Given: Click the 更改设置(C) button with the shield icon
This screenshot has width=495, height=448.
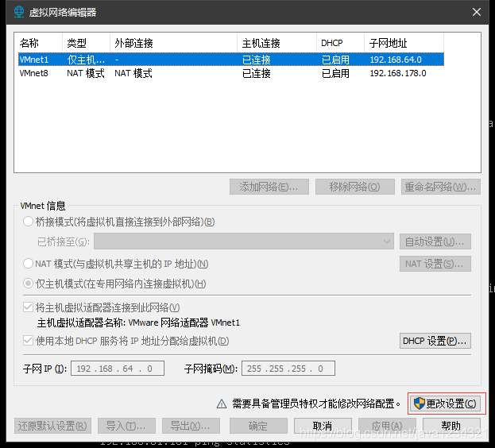Looking at the screenshot, I should [446, 404].
